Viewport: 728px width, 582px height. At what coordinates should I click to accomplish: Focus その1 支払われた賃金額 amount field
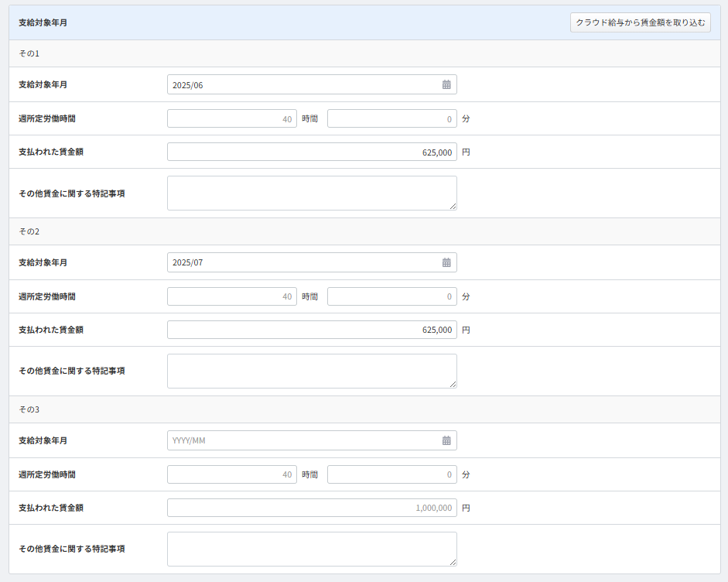pos(311,152)
